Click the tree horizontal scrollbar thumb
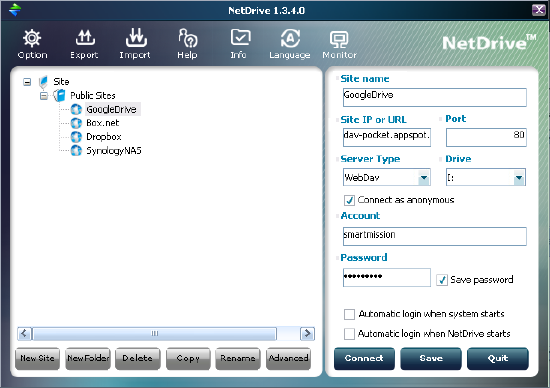Viewport: 550px width, 388px height. [x=155, y=334]
